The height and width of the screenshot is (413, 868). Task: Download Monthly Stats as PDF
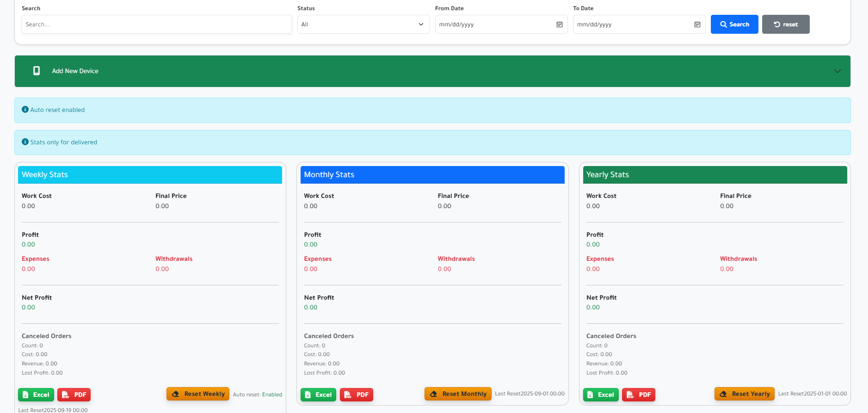point(356,395)
